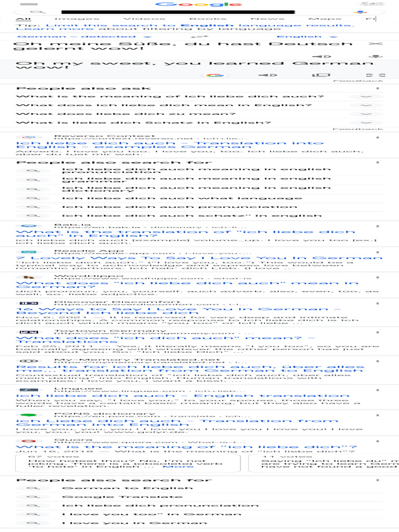This screenshot has width=399, height=532.
Task: Click 'More' in the Quora answer card
Action: click(x=178, y=467)
